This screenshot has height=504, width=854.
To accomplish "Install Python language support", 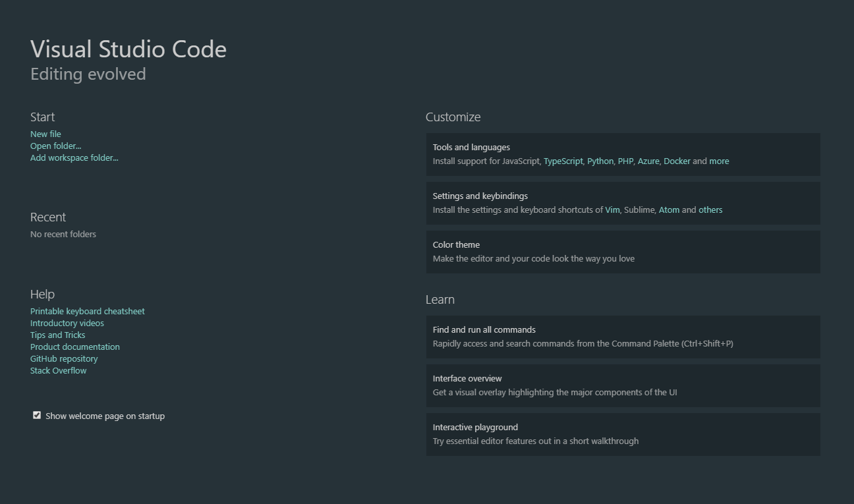I will pos(600,161).
